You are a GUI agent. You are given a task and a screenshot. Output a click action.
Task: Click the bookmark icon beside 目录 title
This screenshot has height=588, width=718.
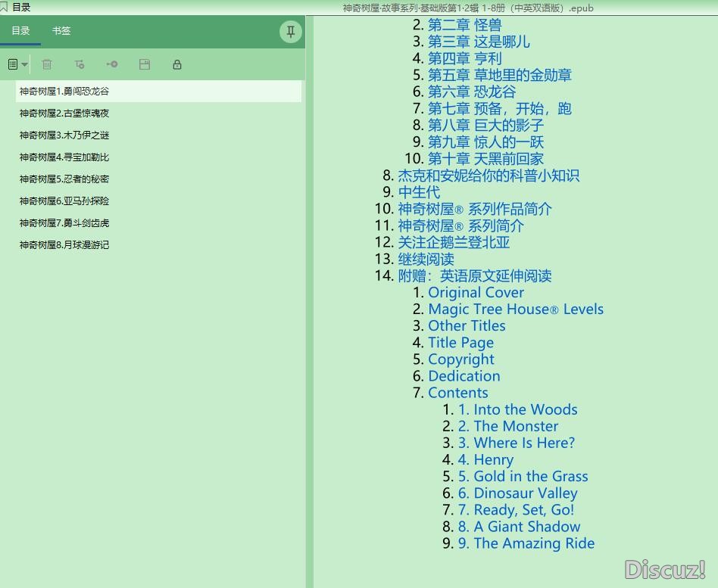(x=4, y=7)
